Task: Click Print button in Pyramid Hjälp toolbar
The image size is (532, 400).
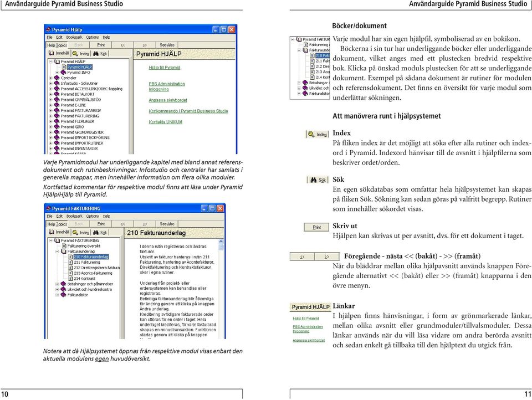Action: point(101,45)
